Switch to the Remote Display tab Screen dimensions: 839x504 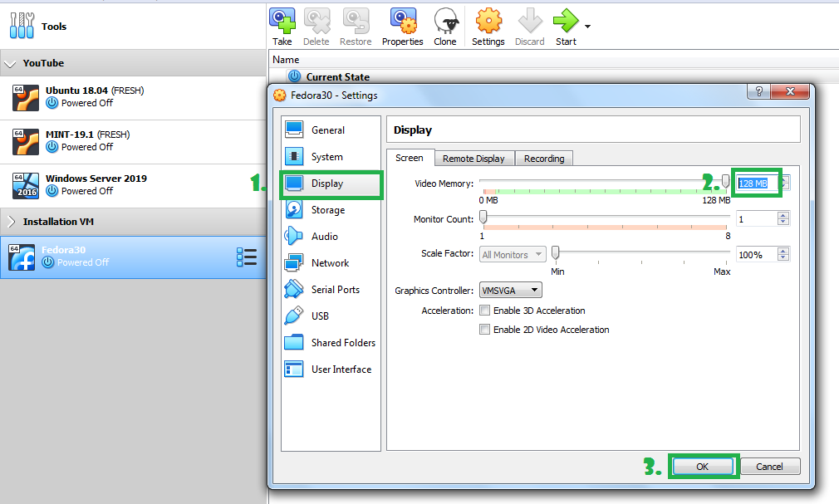pyautogui.click(x=473, y=159)
